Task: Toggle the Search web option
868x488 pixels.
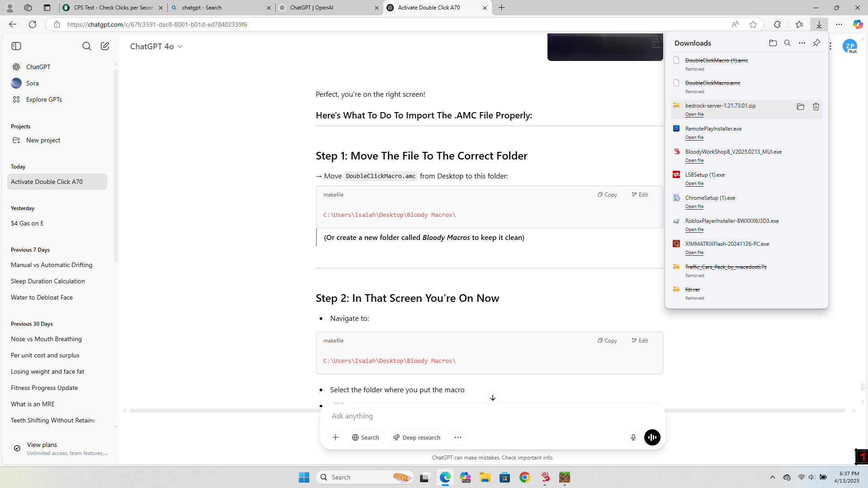Action: pyautogui.click(x=365, y=437)
